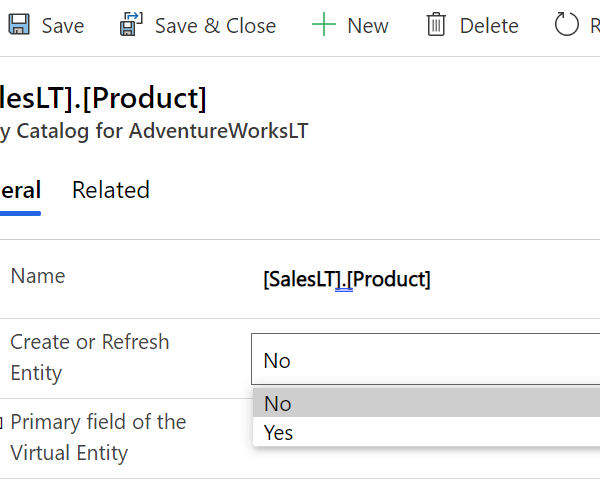Switch to the General tab
600x490 pixels.
click(20, 190)
